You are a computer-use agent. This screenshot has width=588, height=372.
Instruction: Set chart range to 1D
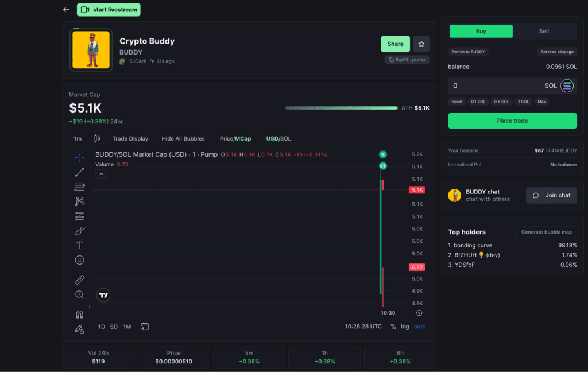pyautogui.click(x=101, y=327)
